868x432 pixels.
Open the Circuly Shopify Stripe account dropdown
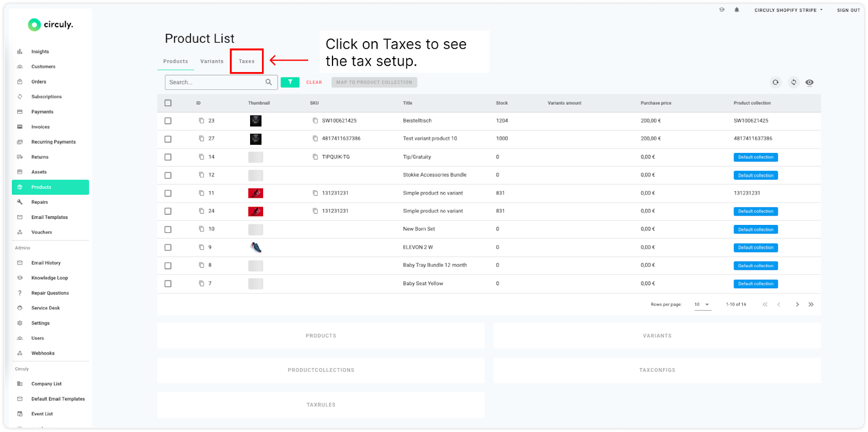788,10
